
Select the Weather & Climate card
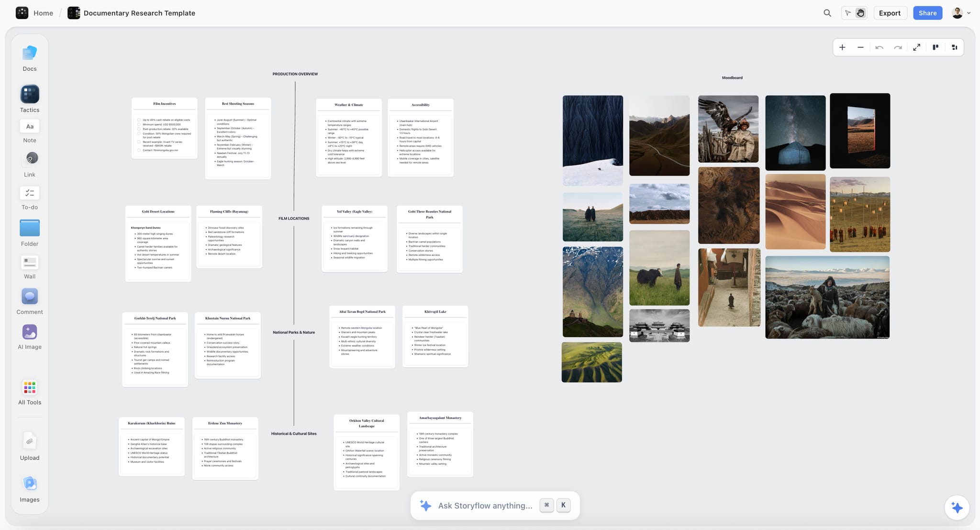point(349,138)
